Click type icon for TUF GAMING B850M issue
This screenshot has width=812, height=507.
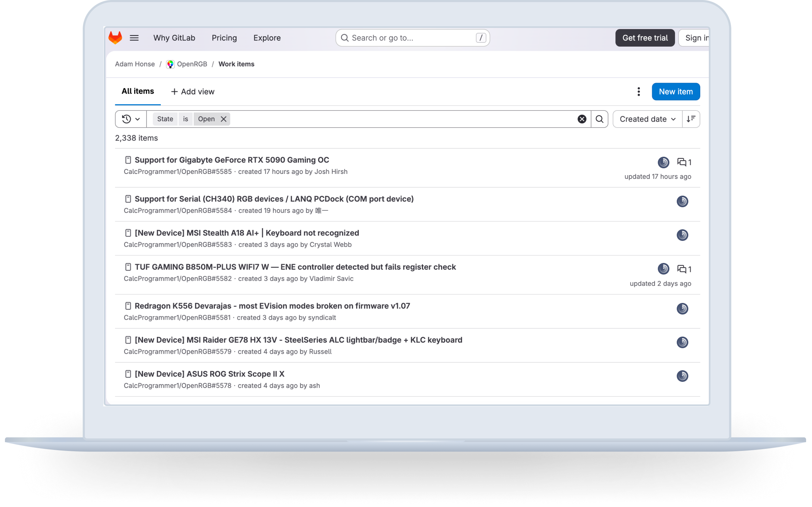tap(128, 267)
